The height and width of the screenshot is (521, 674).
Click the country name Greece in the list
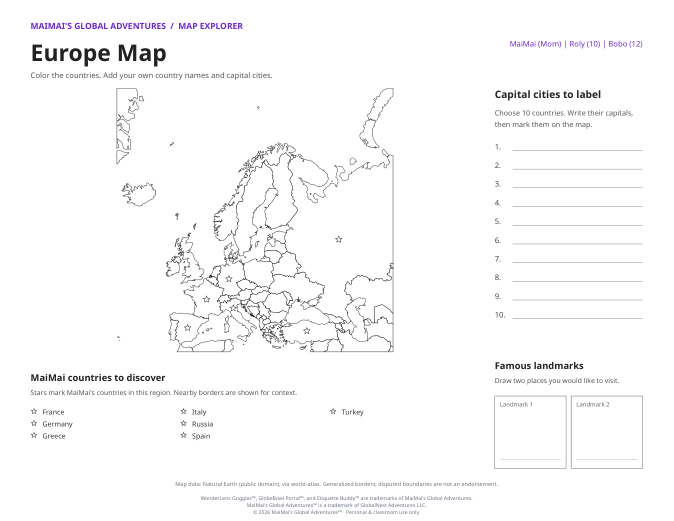click(54, 436)
